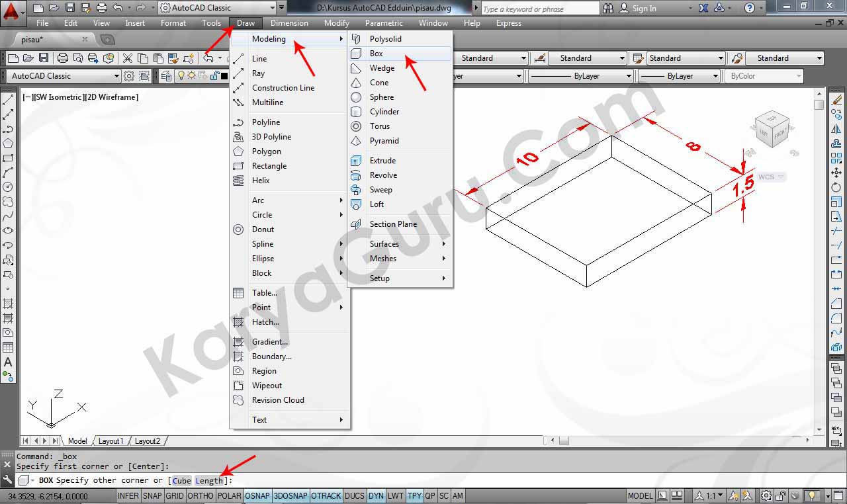Turn on GRID display toggle
The image size is (847, 504).
[175, 495]
